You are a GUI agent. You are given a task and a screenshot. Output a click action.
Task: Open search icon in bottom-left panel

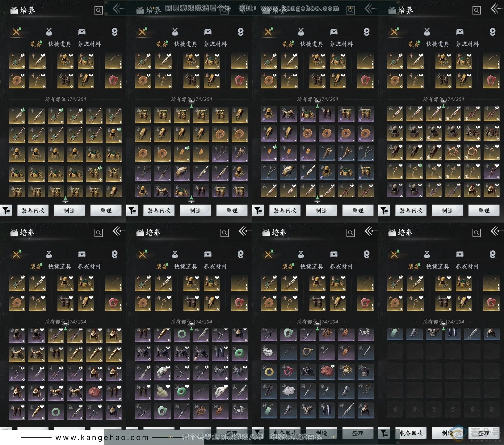[x=99, y=233]
